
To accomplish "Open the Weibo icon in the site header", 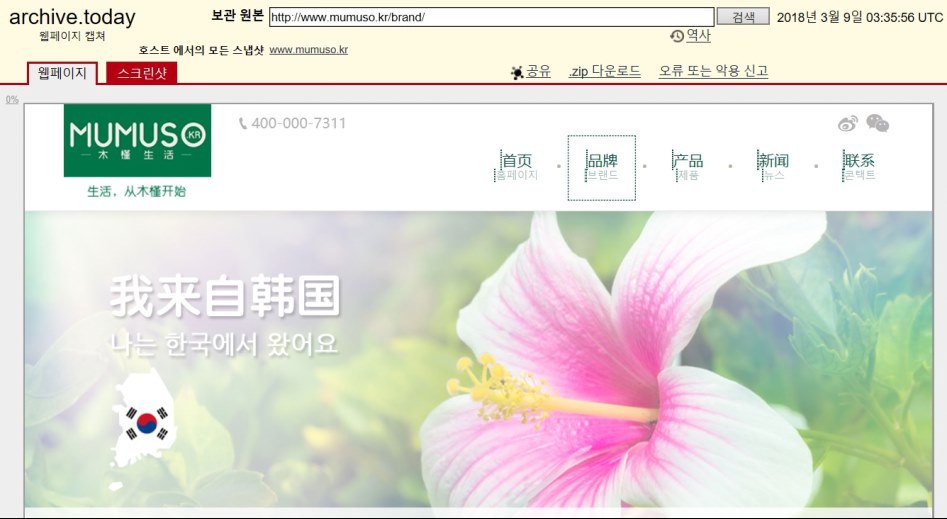I will click(848, 124).
